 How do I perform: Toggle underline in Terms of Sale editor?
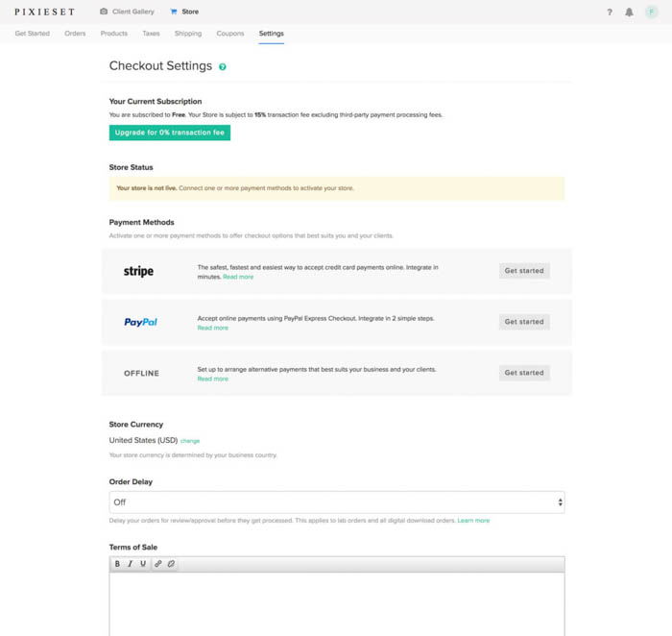pos(143,564)
